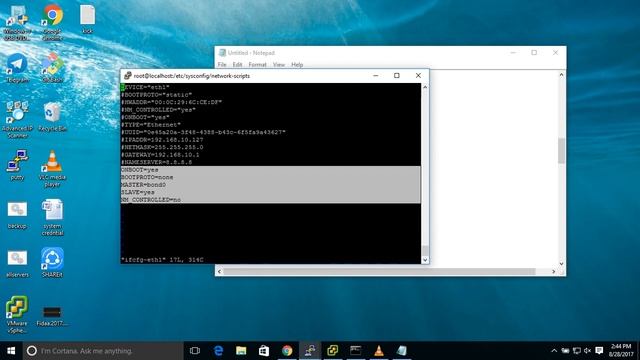Select the Recycle Bin icon
The height and width of the screenshot is (360, 640).
(52, 117)
